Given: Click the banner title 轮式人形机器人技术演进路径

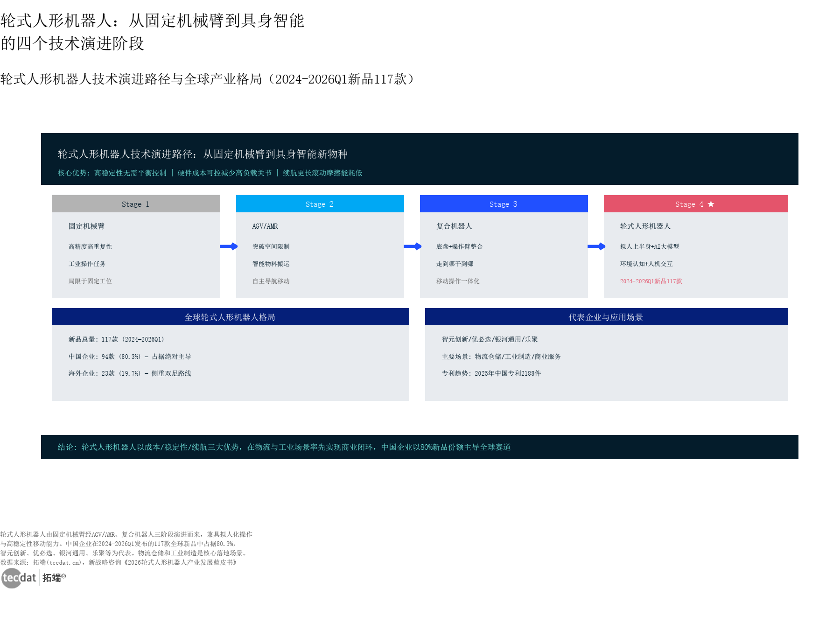Looking at the screenshot, I should click(203, 154).
